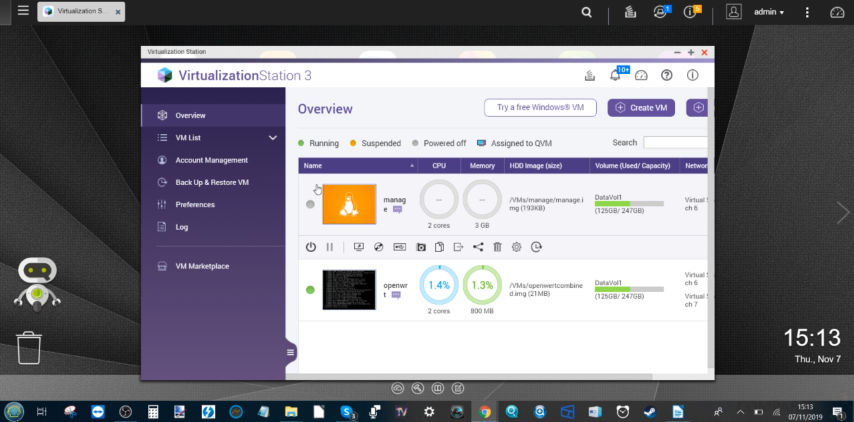This screenshot has width=854, height=422.
Task: Click the Volume (Used/ Capacity) column header
Action: tap(635, 166)
